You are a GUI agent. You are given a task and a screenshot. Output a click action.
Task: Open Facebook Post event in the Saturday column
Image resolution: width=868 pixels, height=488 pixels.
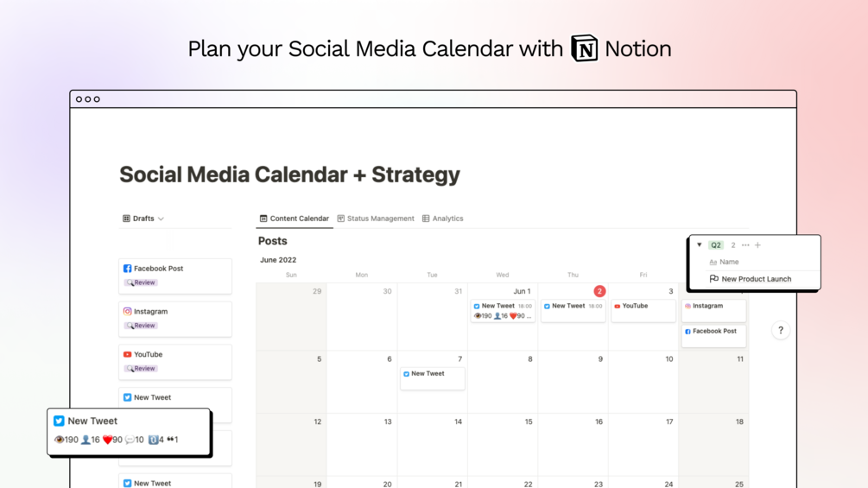pos(713,332)
